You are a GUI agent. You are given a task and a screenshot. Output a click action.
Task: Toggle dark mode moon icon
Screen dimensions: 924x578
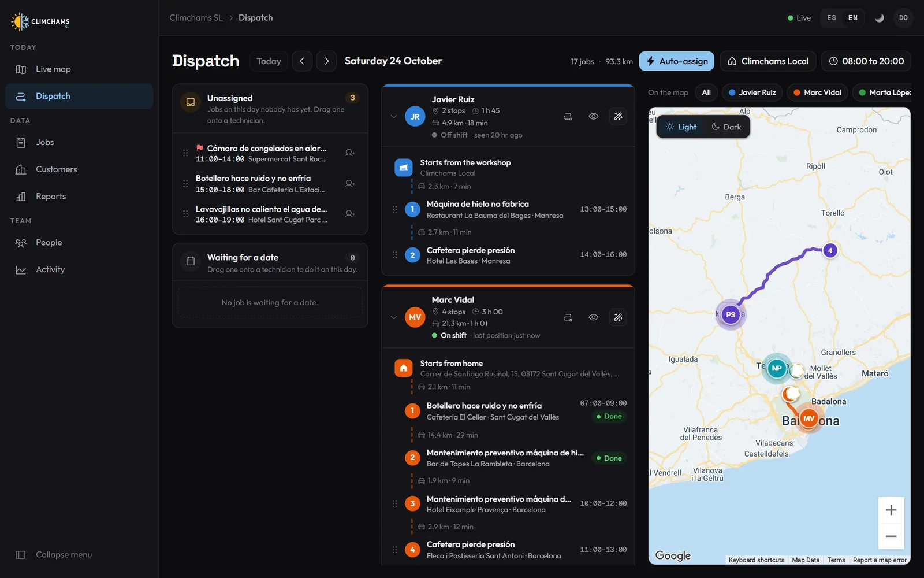tap(880, 18)
